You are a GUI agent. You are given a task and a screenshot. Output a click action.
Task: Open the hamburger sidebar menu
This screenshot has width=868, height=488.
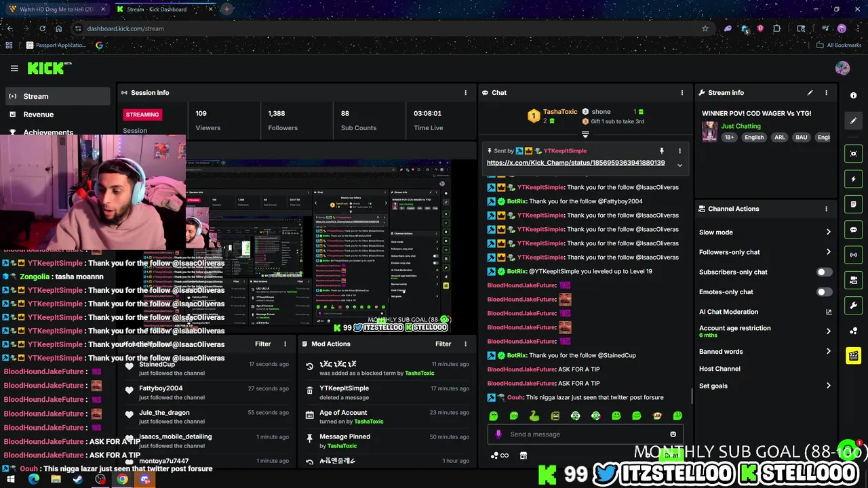click(x=14, y=68)
